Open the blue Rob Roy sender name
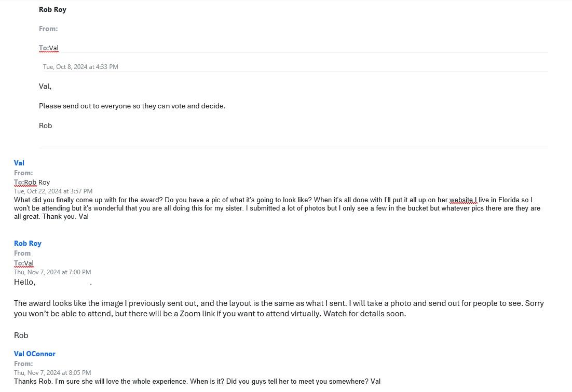The width and height of the screenshot is (572, 392). pyautogui.click(x=28, y=243)
